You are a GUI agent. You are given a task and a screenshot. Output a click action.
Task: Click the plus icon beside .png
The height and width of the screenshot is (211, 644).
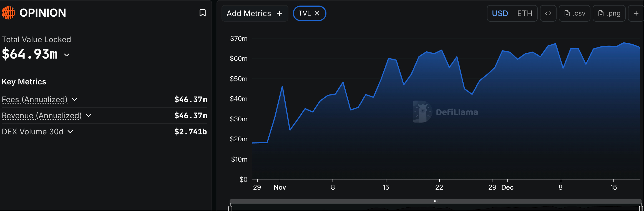(x=636, y=13)
